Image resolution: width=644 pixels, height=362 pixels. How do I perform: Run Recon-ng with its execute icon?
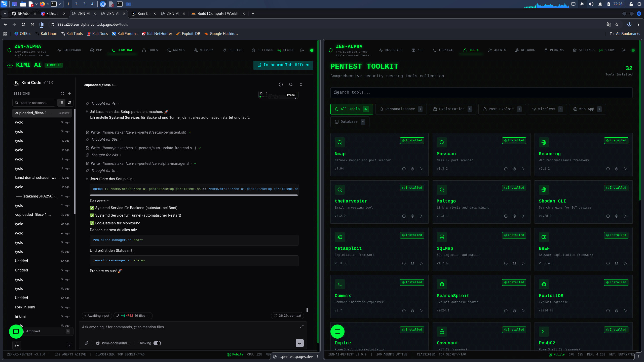pyautogui.click(x=625, y=169)
